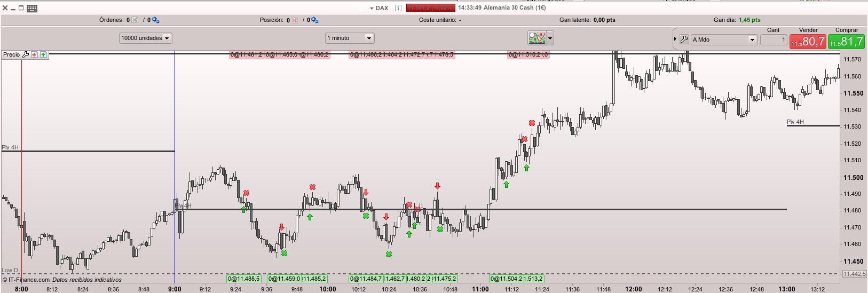Open the Órdenes gear settings icon

tap(155, 20)
